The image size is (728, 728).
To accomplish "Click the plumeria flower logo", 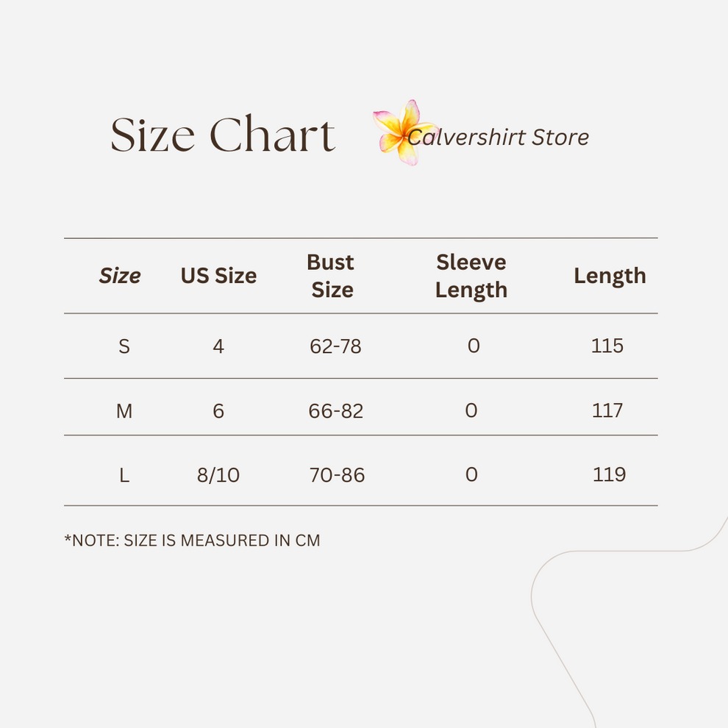I will (x=404, y=132).
